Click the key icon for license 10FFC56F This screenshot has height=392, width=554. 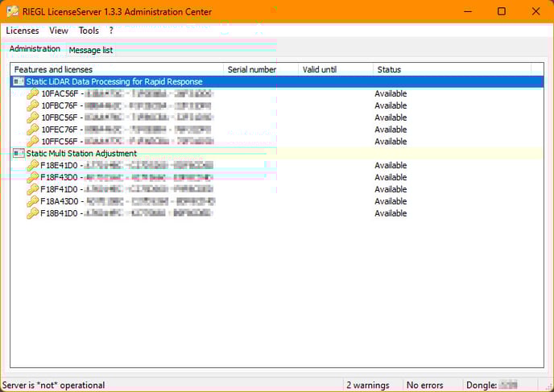(32, 142)
